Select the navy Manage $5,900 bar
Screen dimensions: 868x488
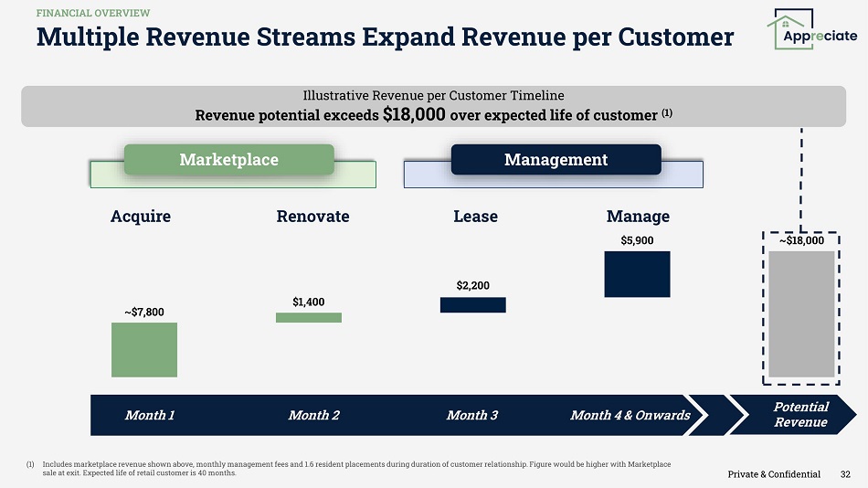pos(637,274)
